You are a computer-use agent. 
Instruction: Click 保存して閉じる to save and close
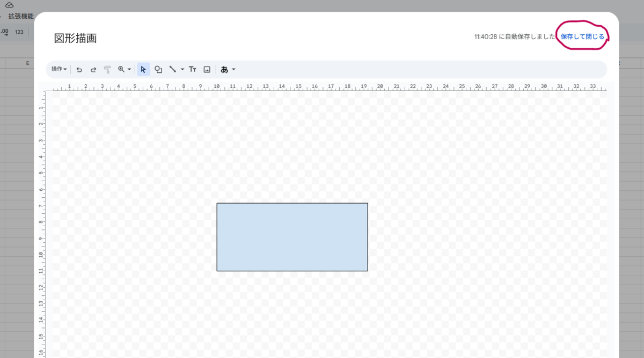point(582,36)
